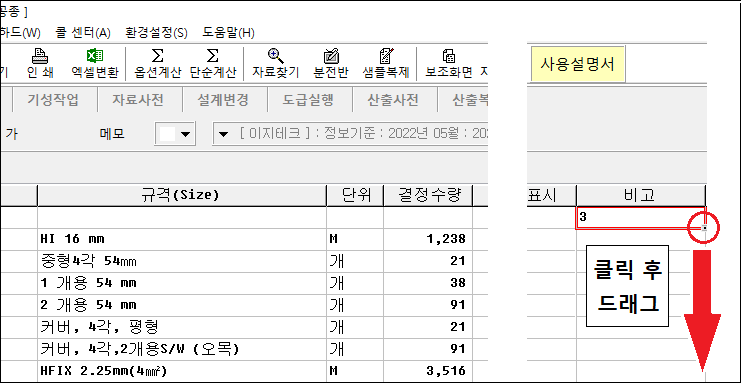This screenshot has height=383, width=741.
Task: Expand the 이지테크 정보기준 dropdown
Action: tap(224, 134)
